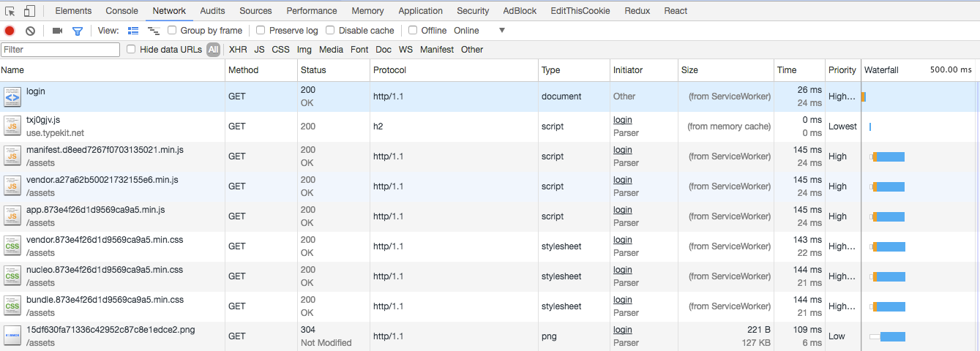This screenshot has height=351, width=980.
Task: Sort by the Protocol column header
Action: [x=455, y=70]
